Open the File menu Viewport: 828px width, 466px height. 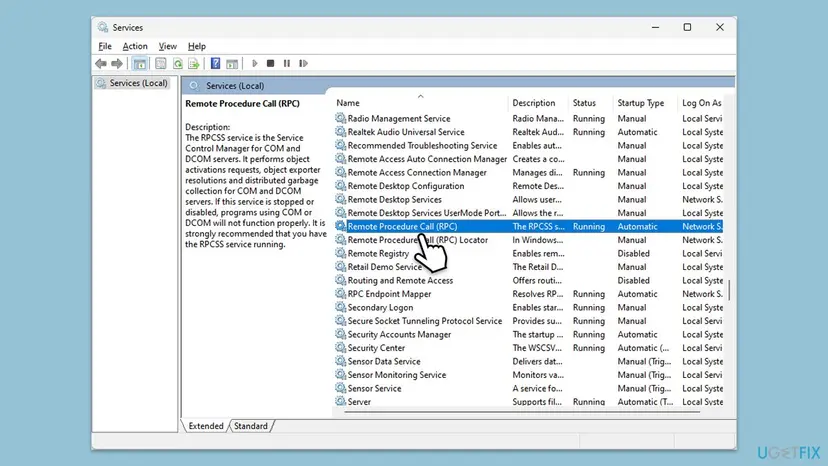105,46
